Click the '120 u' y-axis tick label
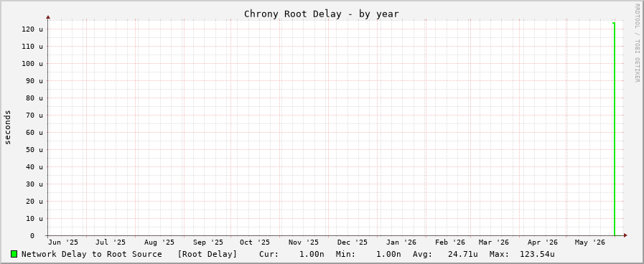This screenshot has width=644, height=264. tap(32, 29)
